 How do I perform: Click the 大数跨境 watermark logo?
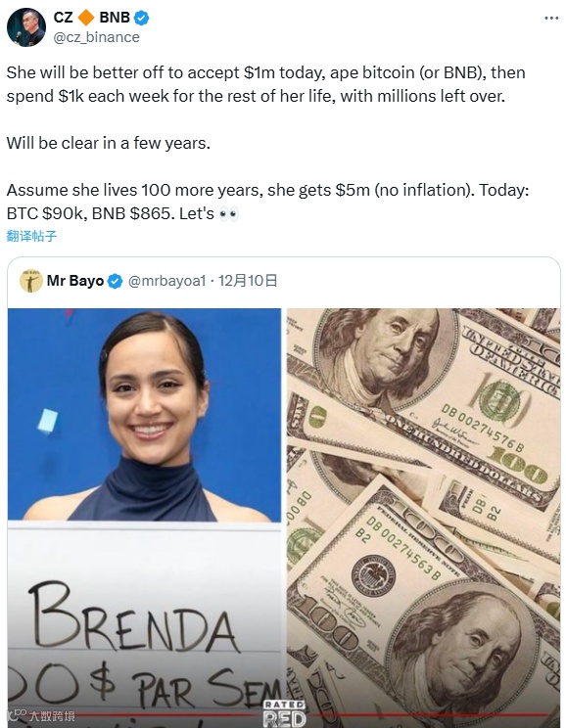[42, 715]
